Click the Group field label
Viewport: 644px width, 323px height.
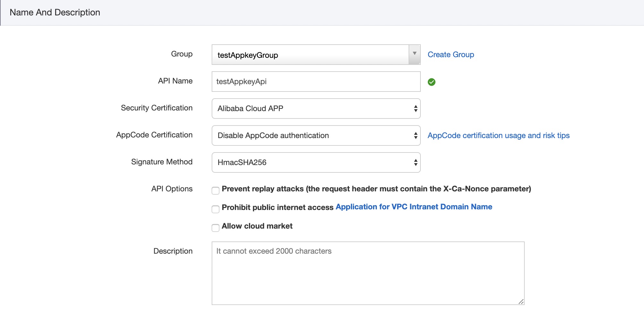coord(182,54)
